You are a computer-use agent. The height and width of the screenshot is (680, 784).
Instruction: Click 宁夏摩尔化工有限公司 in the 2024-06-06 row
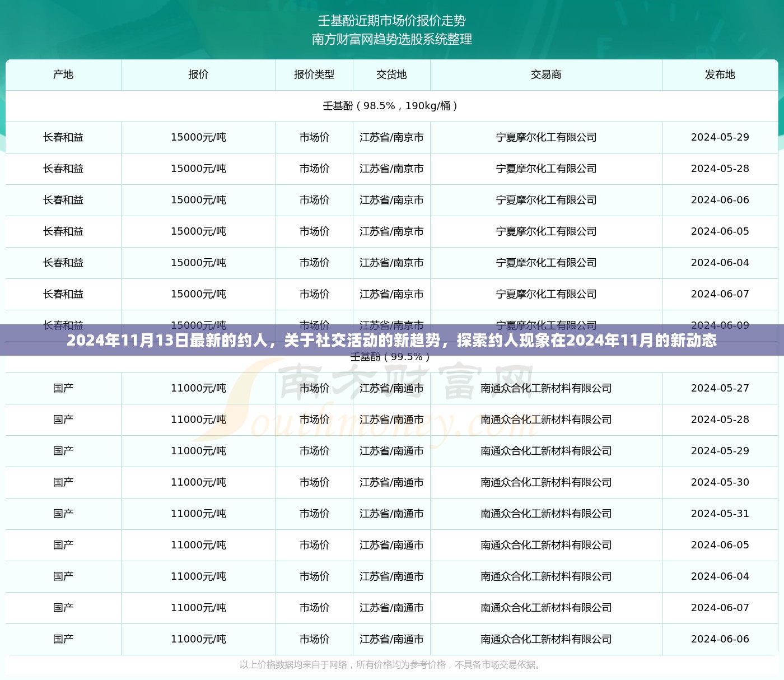click(x=546, y=200)
